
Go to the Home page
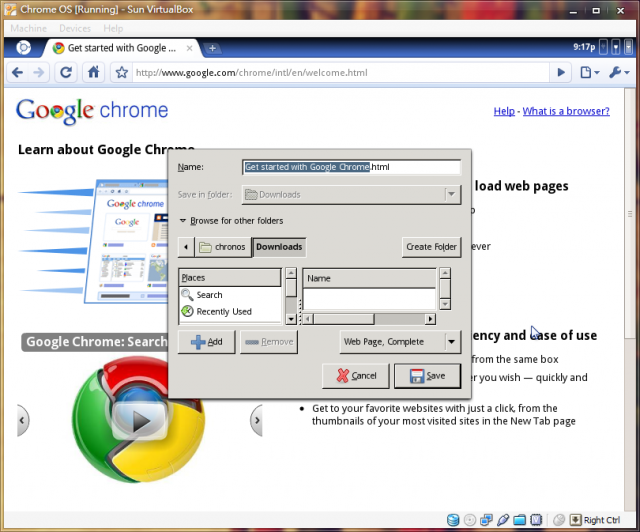pyautogui.click(x=93, y=73)
